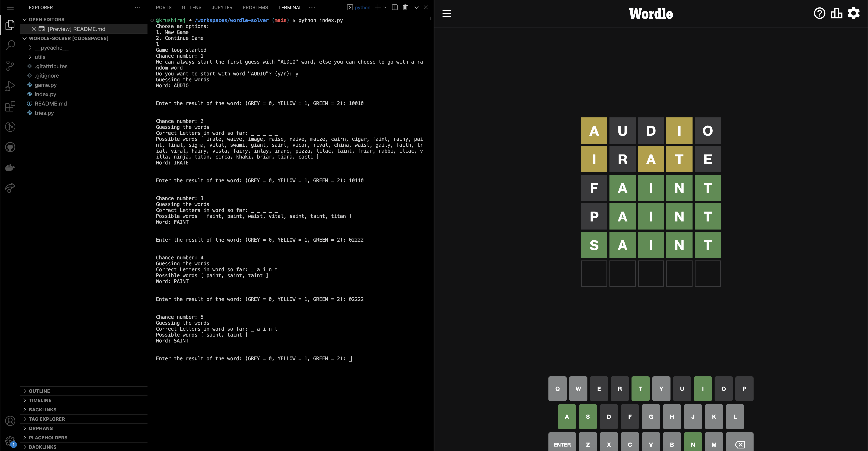This screenshot has width=868, height=451.
Task: Open the Extensions view icon
Action: [10, 107]
